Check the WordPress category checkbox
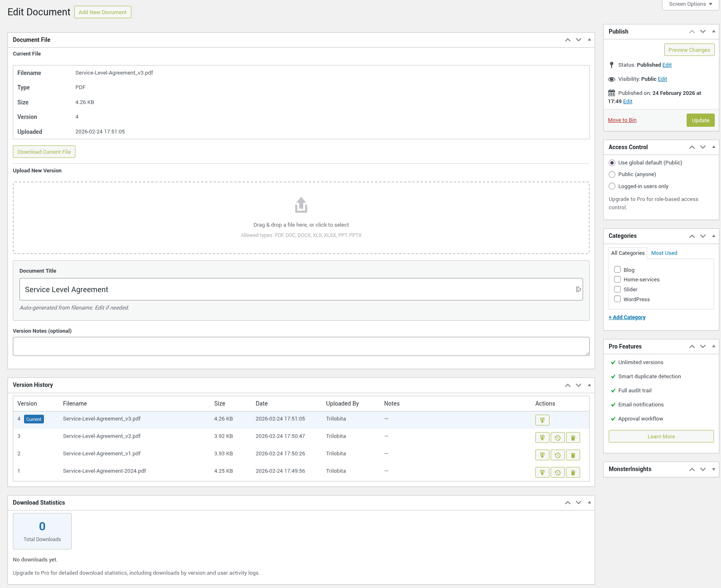721x588 pixels. coord(617,299)
